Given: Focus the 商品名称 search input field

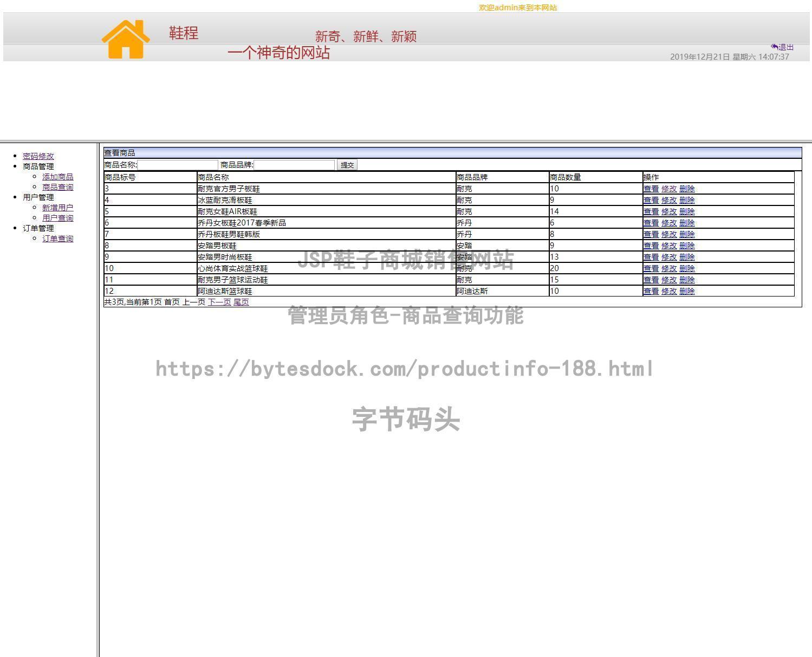Looking at the screenshot, I should point(178,165).
